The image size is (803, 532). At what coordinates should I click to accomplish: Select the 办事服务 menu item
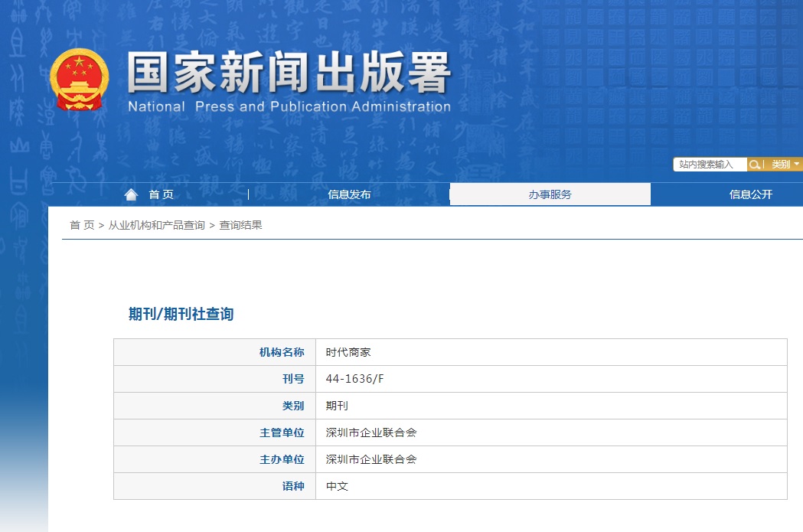point(550,194)
